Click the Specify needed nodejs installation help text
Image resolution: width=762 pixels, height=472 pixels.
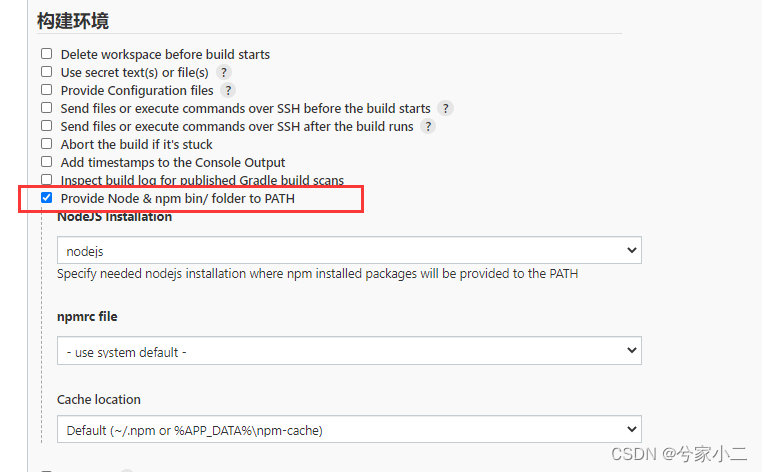click(318, 274)
